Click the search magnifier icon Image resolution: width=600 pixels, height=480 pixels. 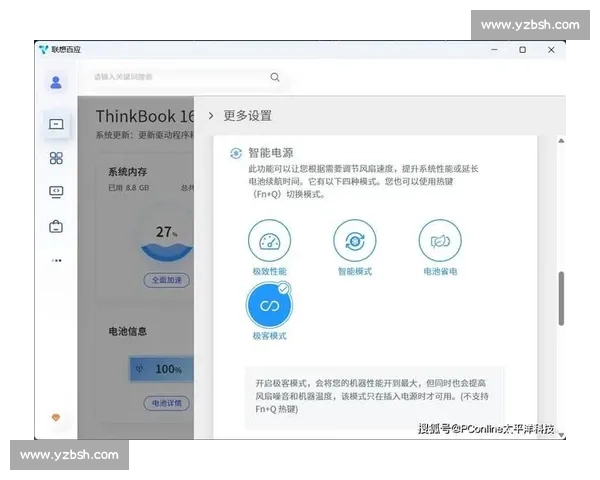275,77
